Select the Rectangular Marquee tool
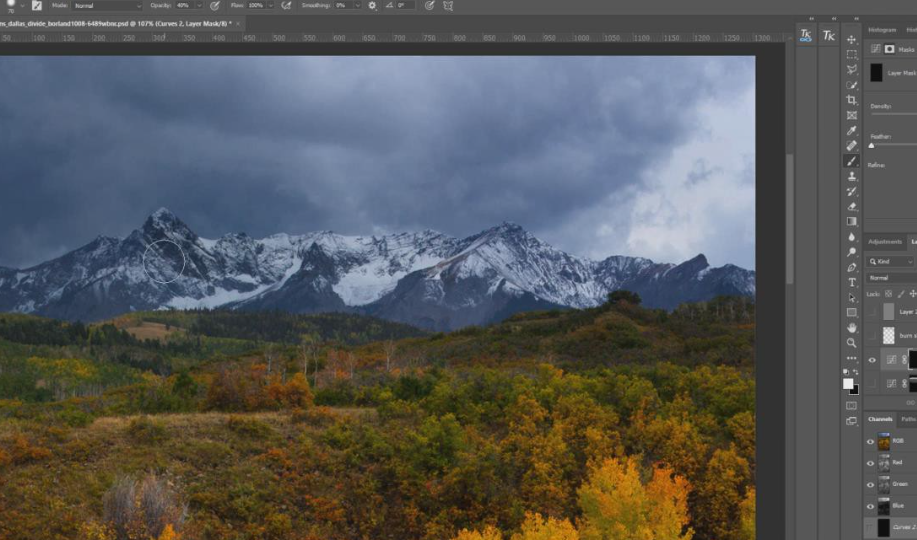917x540 pixels. coord(852,54)
